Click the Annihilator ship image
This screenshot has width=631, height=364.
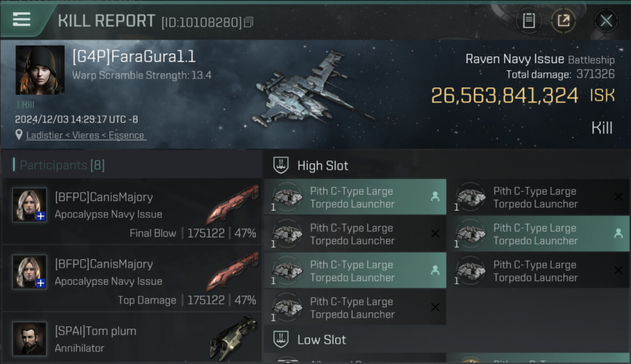[x=233, y=338]
